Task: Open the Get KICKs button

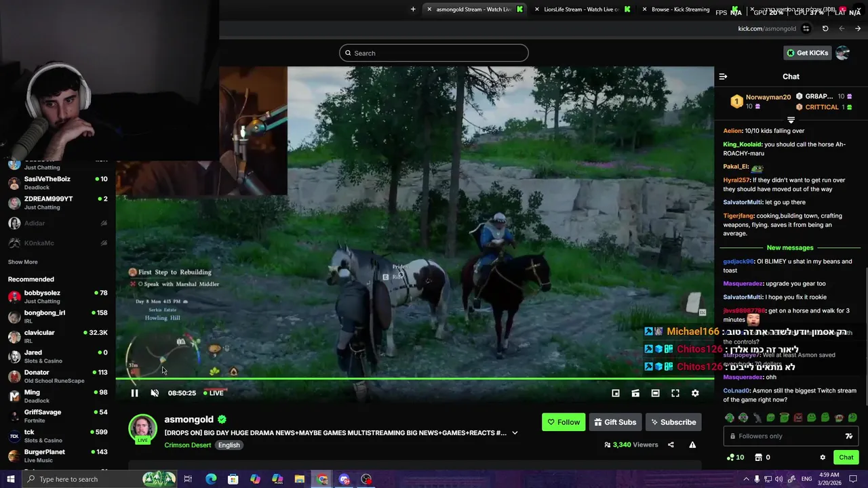Action: point(807,53)
